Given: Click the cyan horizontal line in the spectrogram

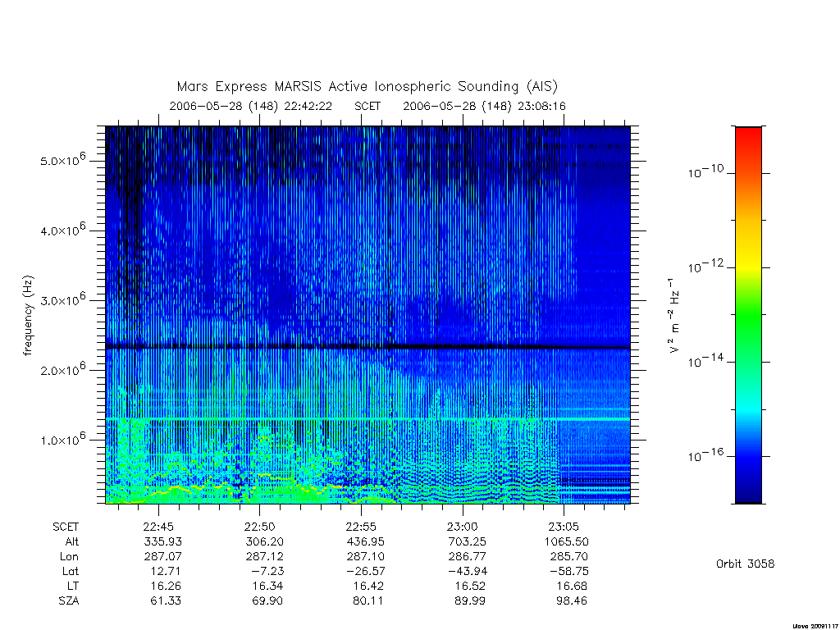Looking at the screenshot, I should (367, 418).
